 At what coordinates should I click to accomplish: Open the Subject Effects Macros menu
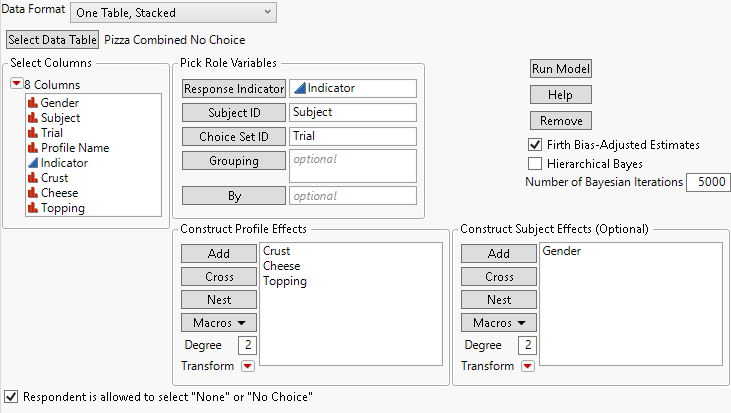[499, 322]
